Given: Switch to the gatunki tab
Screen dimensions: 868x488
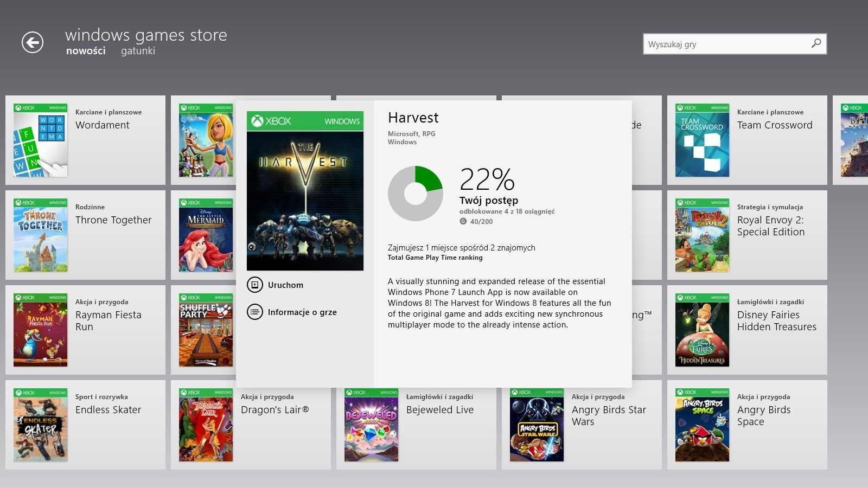Looking at the screenshot, I should click(x=138, y=51).
